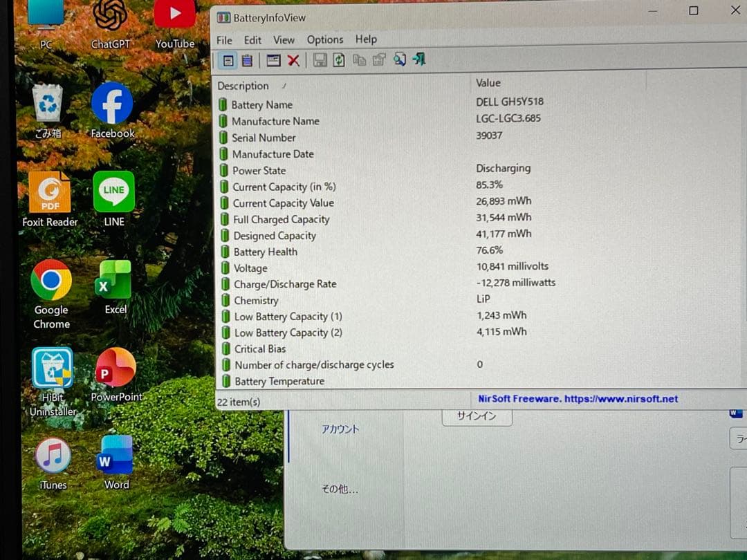
Task: Refresh battery data with green refresh icon
Action: 339,60
